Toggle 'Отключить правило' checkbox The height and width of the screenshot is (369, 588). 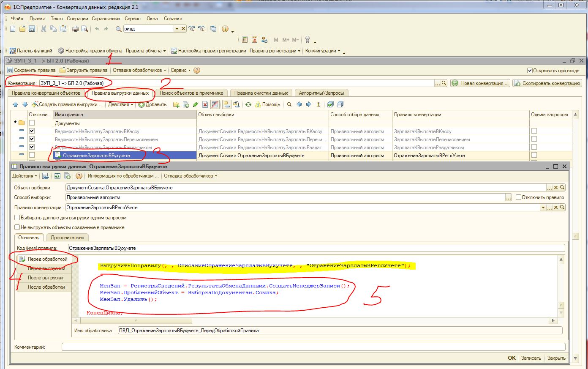[518, 197]
